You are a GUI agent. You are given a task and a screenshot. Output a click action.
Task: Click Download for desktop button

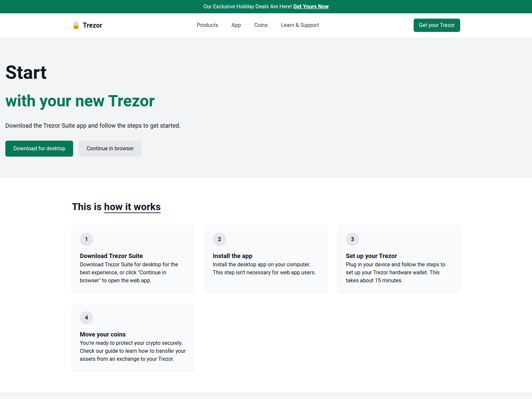tap(39, 149)
